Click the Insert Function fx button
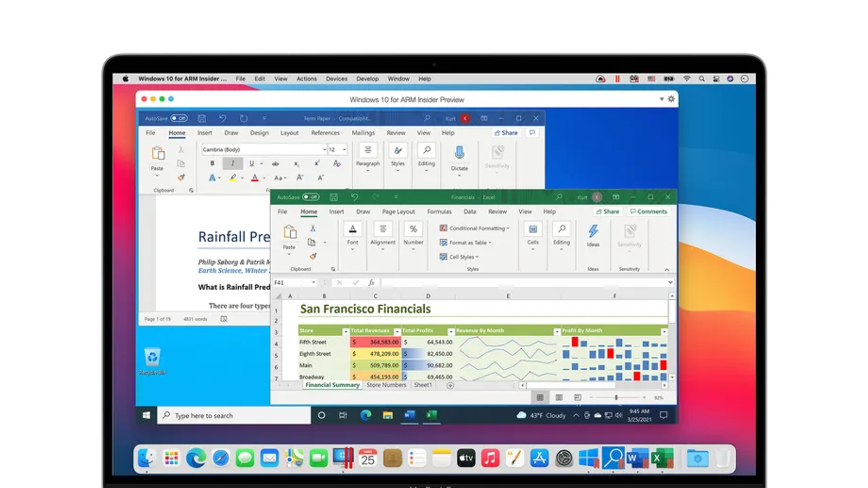This screenshot has height=488, width=868. [372, 282]
